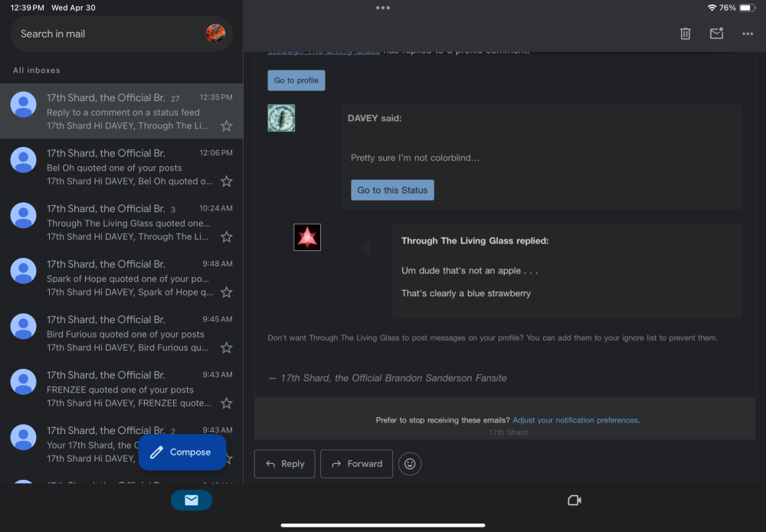This screenshot has width=766, height=532.
Task: Tap the iPad home indicator bar
Action: [x=383, y=525]
